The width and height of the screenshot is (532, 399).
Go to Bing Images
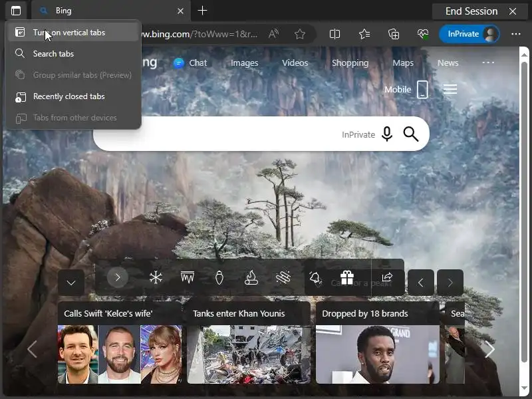244,63
